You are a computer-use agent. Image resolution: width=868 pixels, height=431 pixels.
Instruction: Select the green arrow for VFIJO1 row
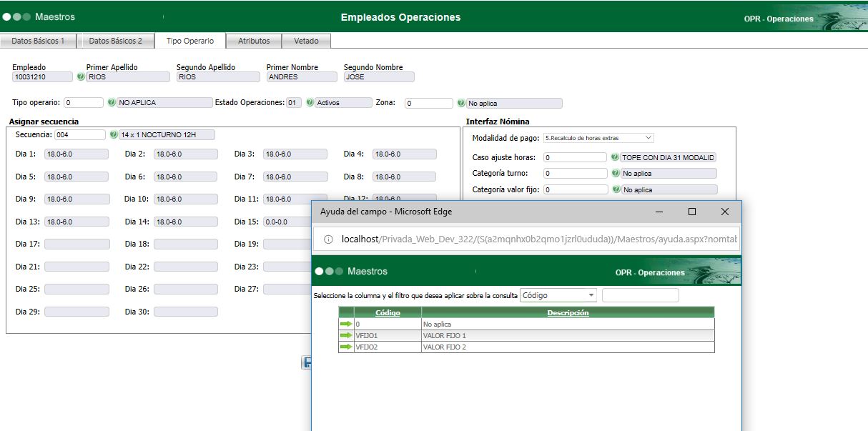click(x=346, y=336)
